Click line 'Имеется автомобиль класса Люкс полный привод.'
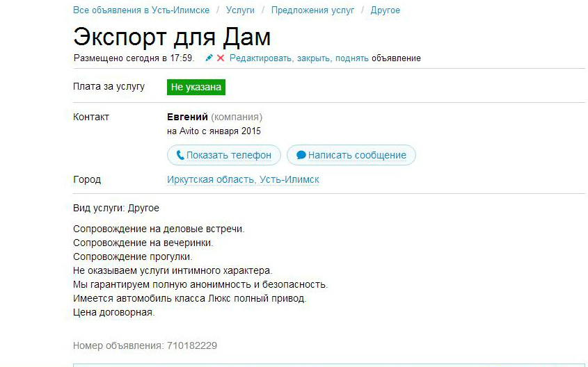 coord(190,298)
